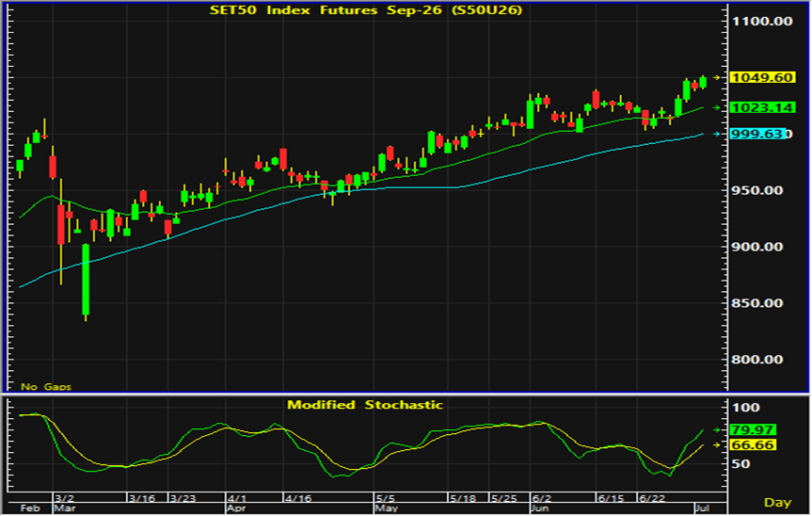
Task: Click the Modified Stochastic indicator title
Action: [x=365, y=405]
